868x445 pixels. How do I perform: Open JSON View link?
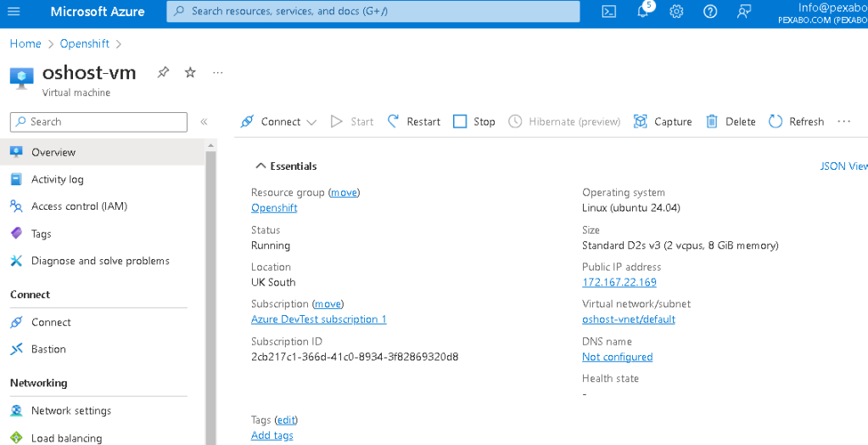point(843,166)
